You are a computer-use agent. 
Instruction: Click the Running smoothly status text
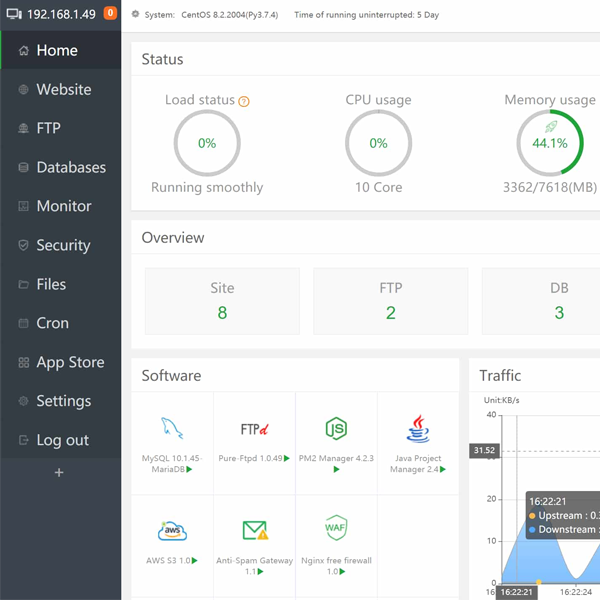click(x=207, y=187)
